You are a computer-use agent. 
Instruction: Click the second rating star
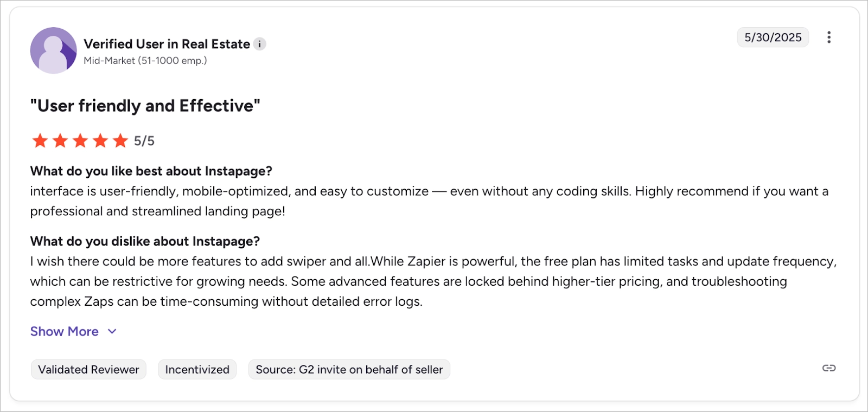pyautogui.click(x=60, y=141)
